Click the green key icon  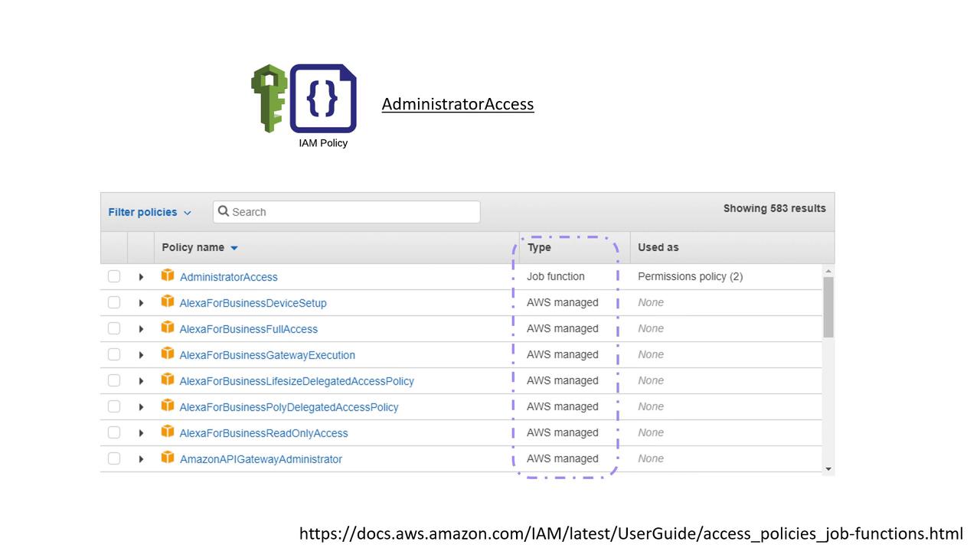click(269, 98)
